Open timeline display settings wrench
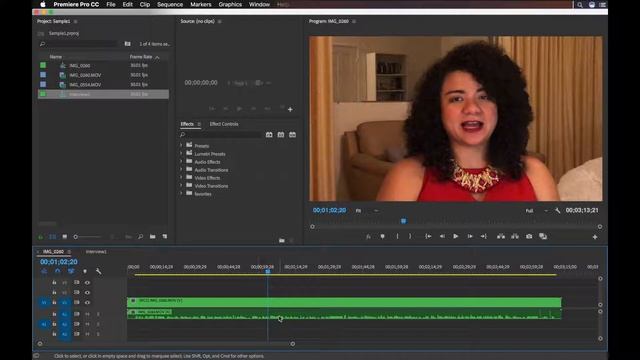 (x=98, y=271)
